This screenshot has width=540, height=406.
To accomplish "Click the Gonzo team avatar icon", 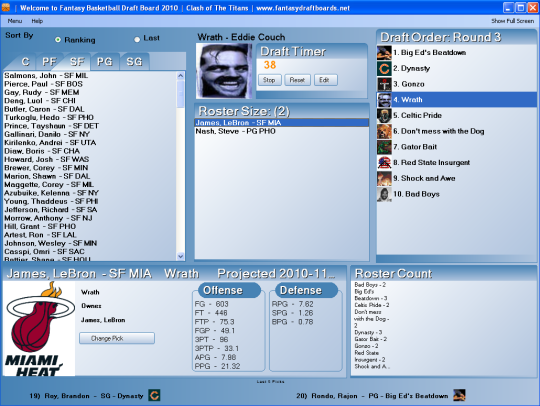I will pos(384,84).
